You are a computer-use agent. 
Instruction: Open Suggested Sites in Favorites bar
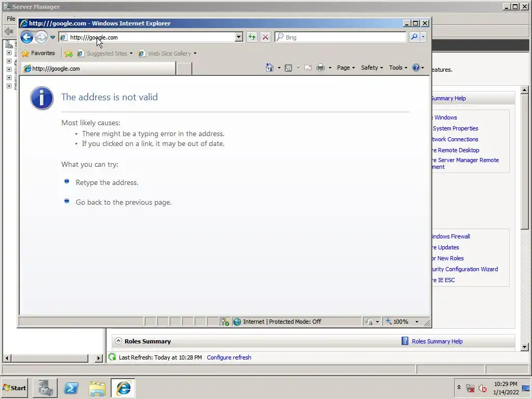(105, 54)
